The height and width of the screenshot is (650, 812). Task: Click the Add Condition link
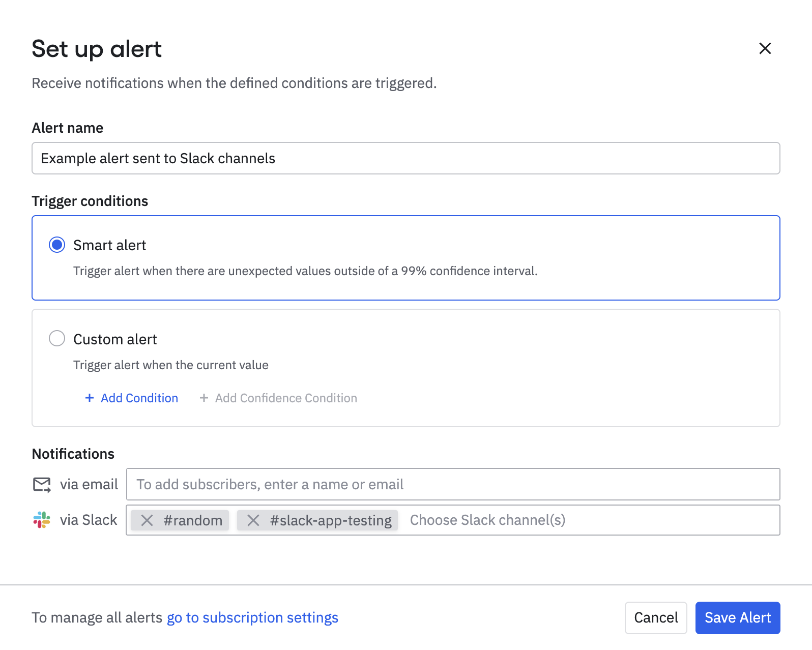tap(139, 398)
